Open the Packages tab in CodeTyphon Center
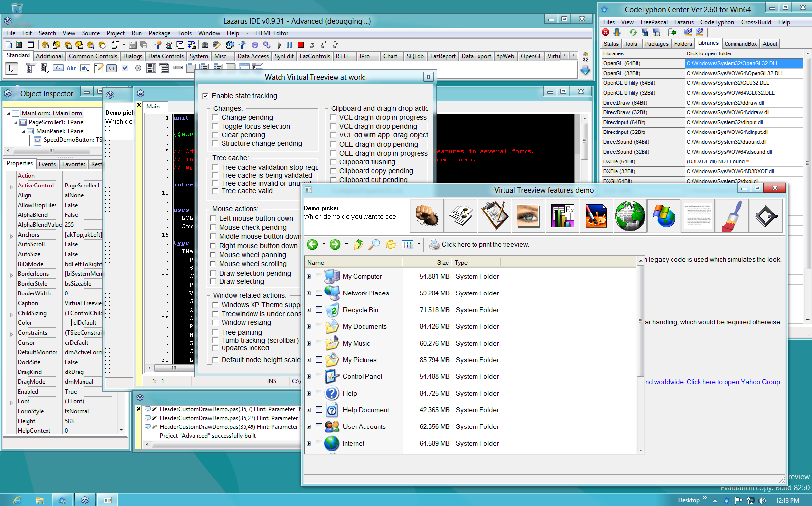Image resolution: width=812 pixels, height=506 pixels. coord(657,44)
